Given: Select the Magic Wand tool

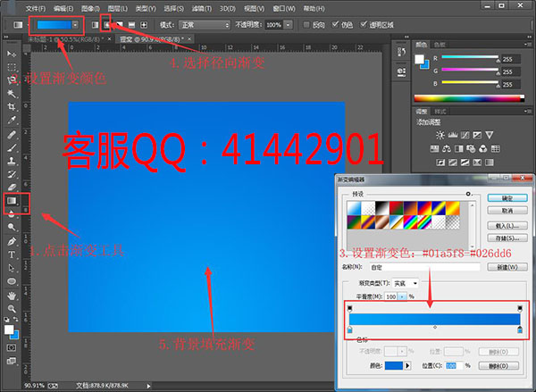Looking at the screenshot, I should click(12, 93).
